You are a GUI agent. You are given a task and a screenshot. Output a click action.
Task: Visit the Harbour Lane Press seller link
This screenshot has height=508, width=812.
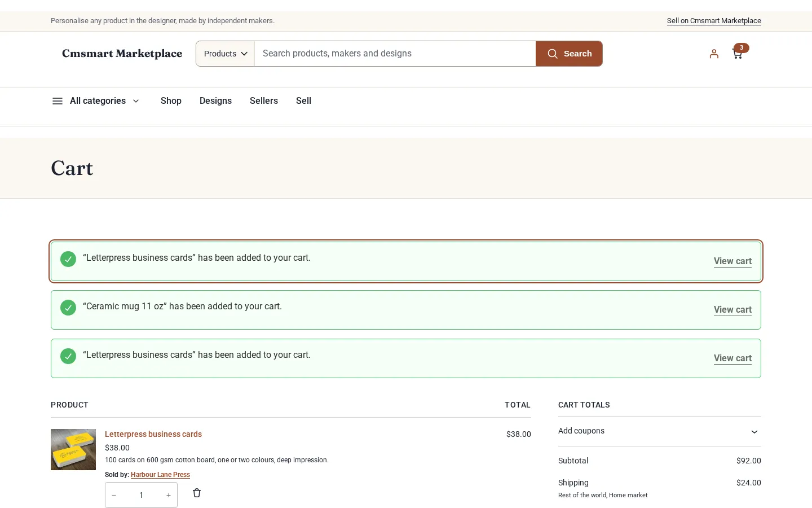click(160, 475)
